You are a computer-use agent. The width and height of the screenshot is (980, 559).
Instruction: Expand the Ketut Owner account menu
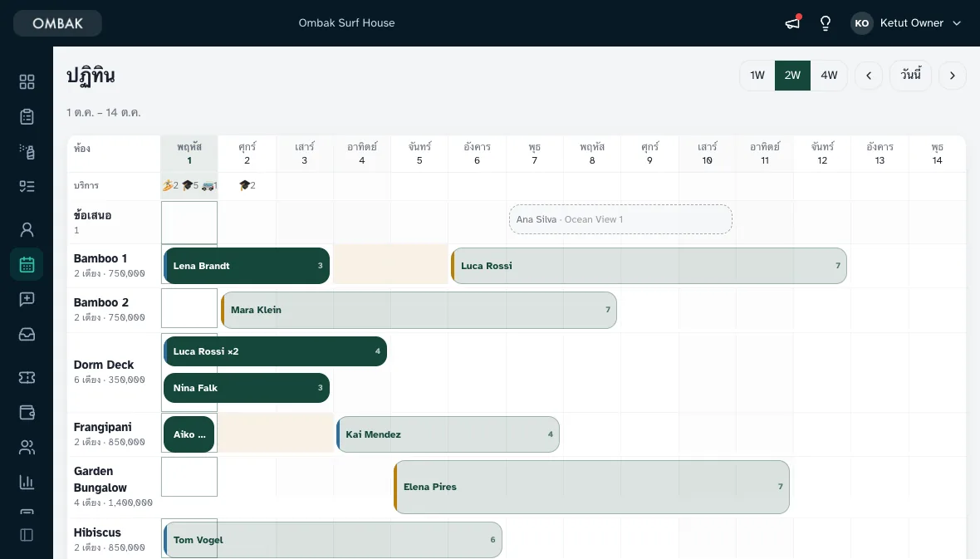(x=906, y=23)
